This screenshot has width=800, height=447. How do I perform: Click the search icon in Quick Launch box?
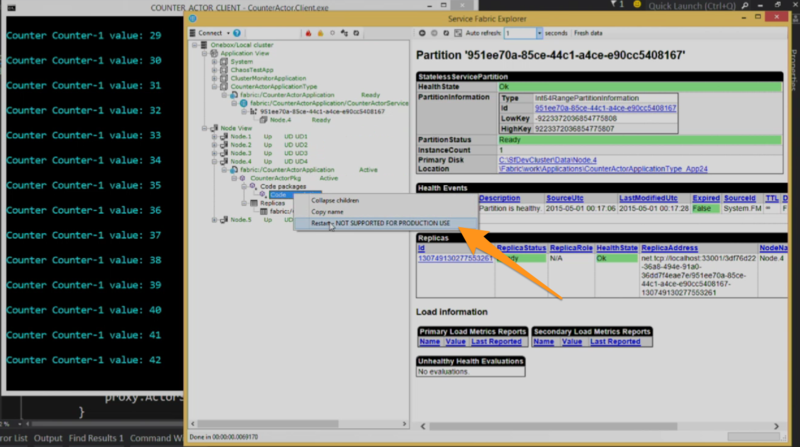(745, 6)
